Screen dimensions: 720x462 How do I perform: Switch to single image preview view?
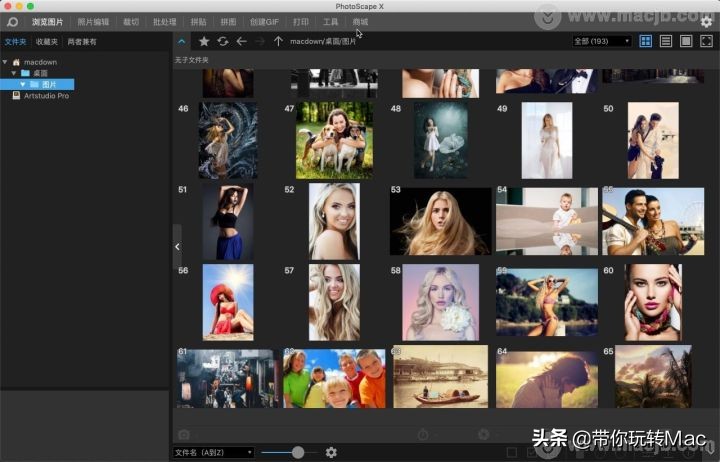[x=686, y=41]
